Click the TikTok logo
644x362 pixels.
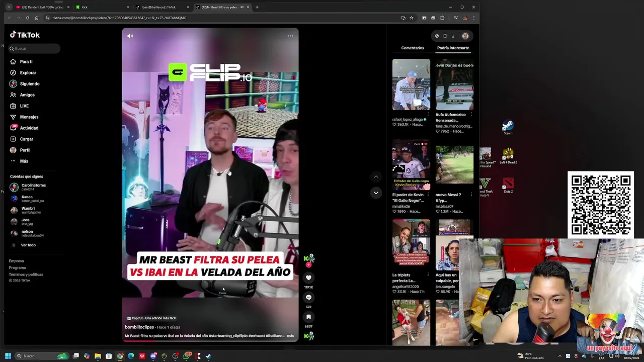click(x=25, y=35)
